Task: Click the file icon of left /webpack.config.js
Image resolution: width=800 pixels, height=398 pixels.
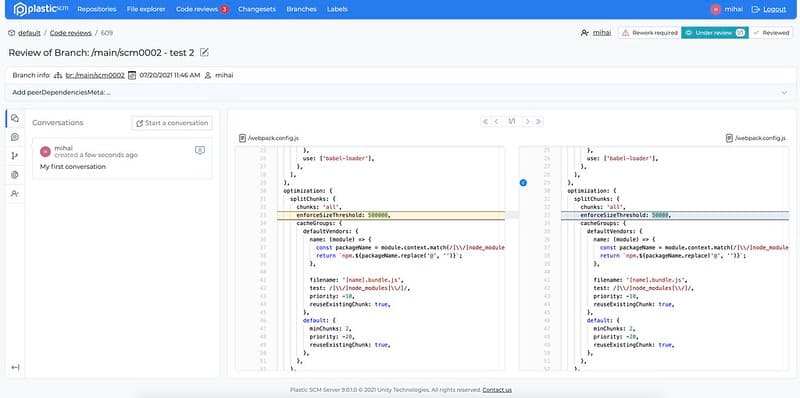Action: tap(243, 138)
